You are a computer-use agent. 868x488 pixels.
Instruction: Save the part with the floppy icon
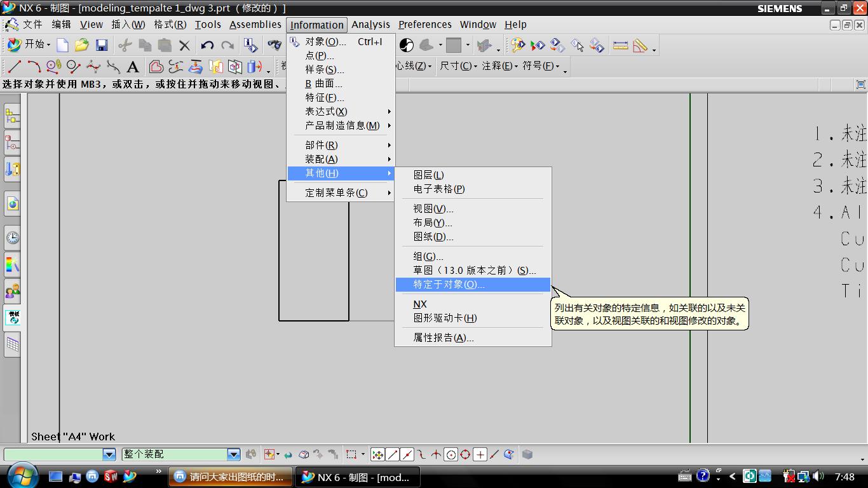(x=101, y=45)
